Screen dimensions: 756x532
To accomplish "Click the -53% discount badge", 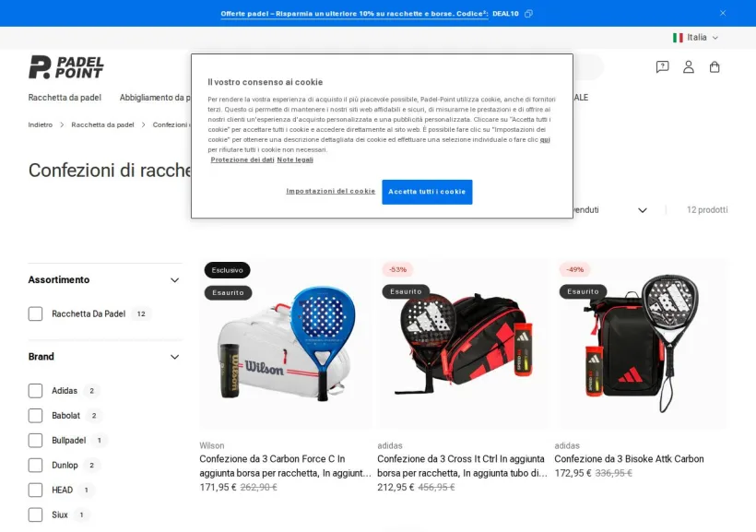I will [397, 269].
